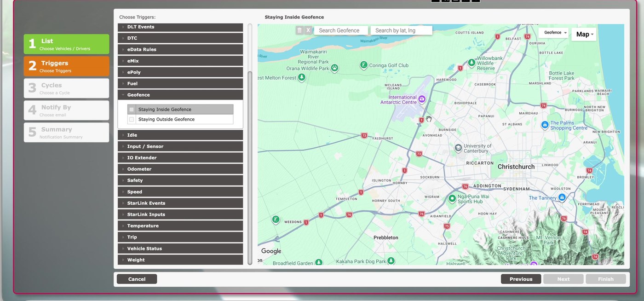644x301 pixels.
Task: Tick the Staying Inside Geofence checkbox
Action: coord(132,110)
